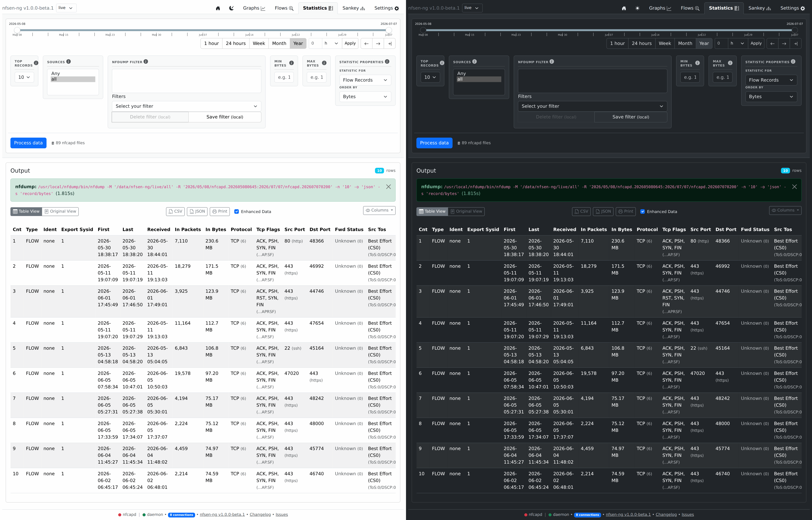The image size is (812, 520).
Task: Click Apply next to time offset, light panel
Action: (x=350, y=43)
